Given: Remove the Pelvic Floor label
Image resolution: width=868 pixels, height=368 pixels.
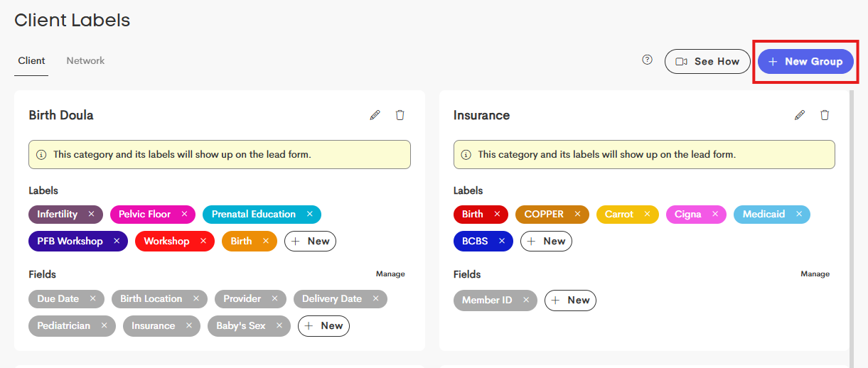Looking at the screenshot, I should [184, 214].
